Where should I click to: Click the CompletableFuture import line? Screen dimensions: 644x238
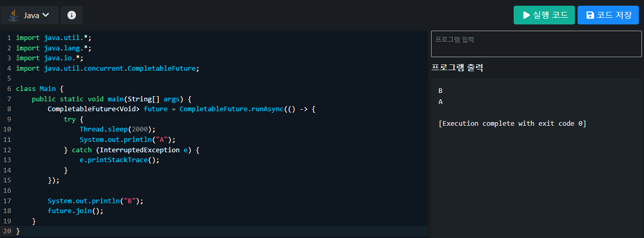pos(108,68)
